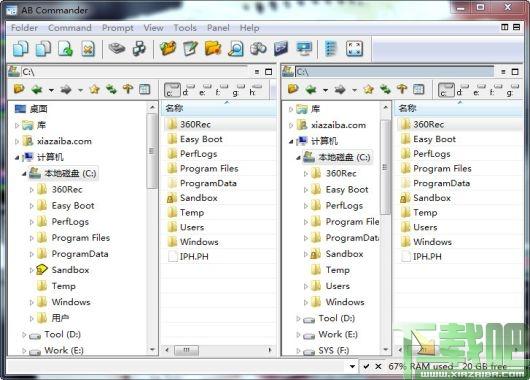Image resolution: width=530 pixels, height=380 pixels.
Task: Click the left panel green back arrow
Action: (37, 90)
